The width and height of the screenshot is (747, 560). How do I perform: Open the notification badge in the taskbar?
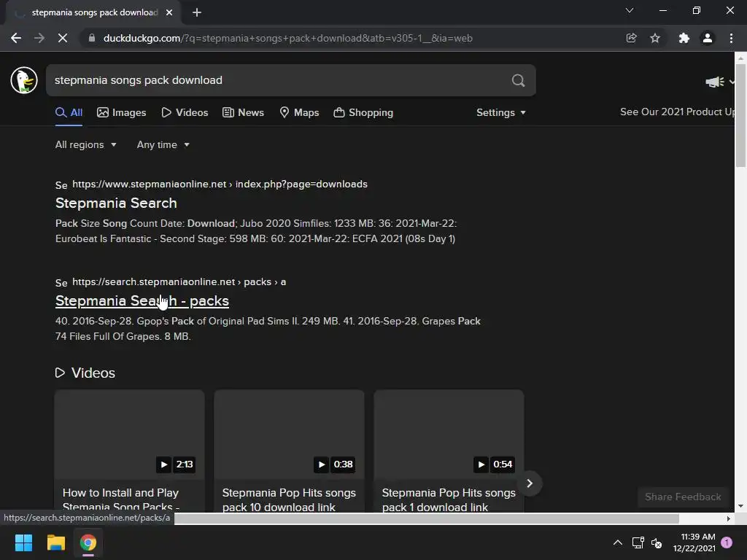[727, 542]
